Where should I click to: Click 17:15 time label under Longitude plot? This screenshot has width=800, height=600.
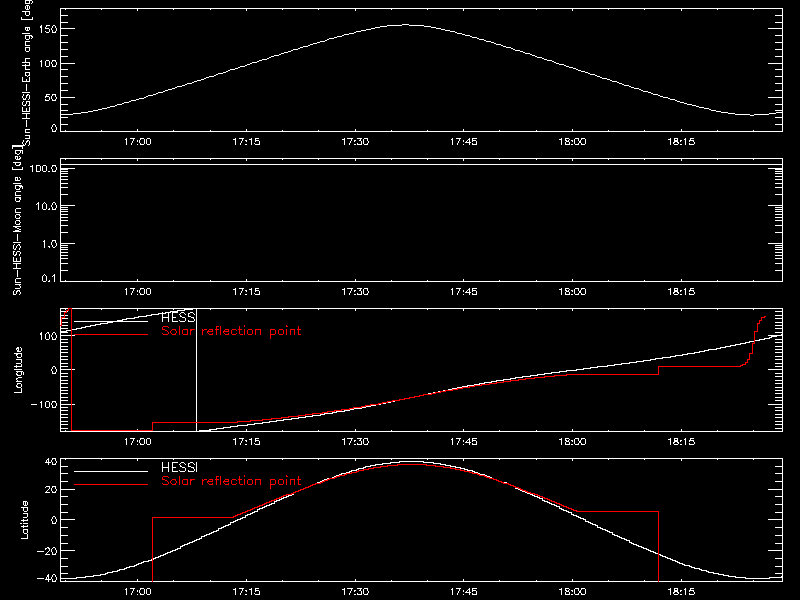click(x=246, y=442)
